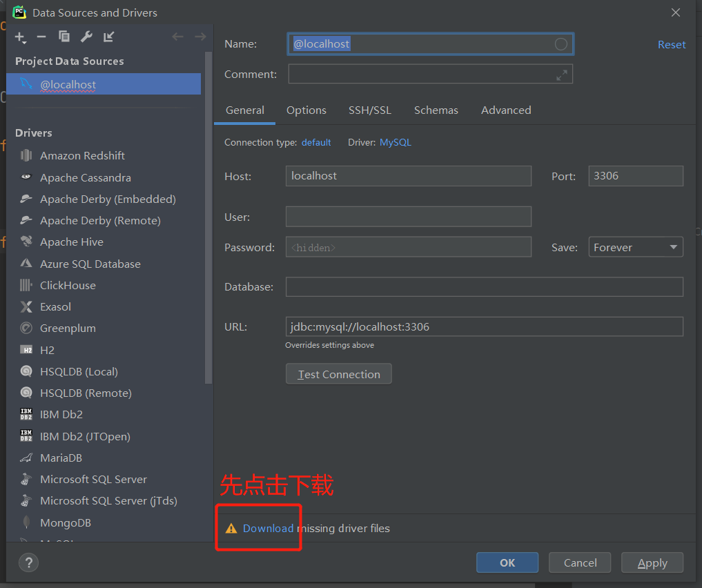Click the Add data source plus icon
The width and height of the screenshot is (702, 588).
(20, 37)
